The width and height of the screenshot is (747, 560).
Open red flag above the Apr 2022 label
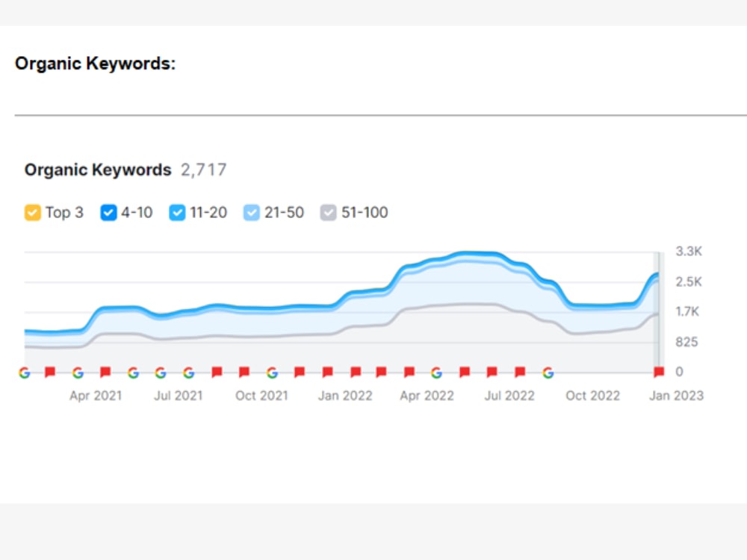[x=409, y=372]
